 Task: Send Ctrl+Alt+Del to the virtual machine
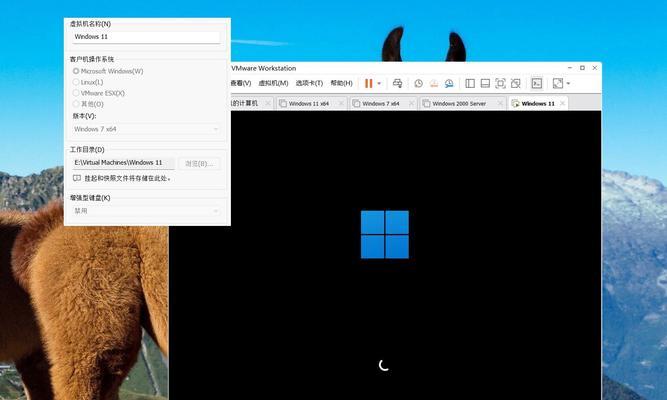tap(397, 83)
